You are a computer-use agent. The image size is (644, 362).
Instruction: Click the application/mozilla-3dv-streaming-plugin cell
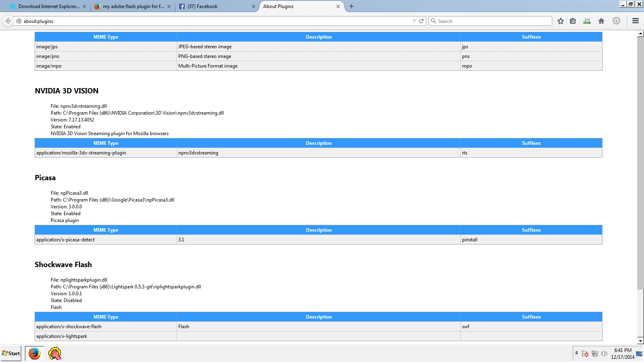click(x=106, y=153)
